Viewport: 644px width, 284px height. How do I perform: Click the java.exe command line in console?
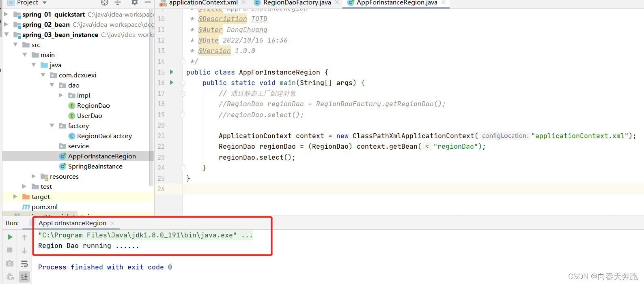(146, 235)
